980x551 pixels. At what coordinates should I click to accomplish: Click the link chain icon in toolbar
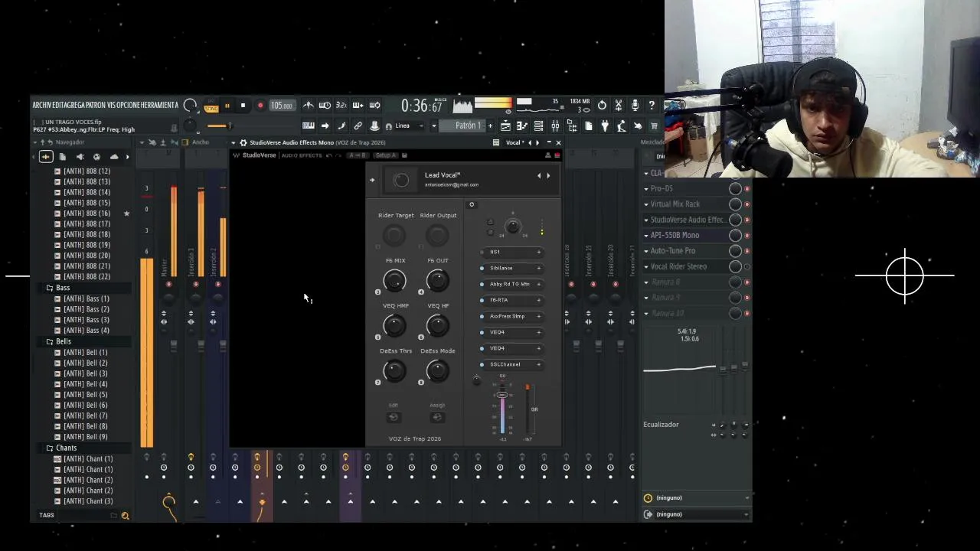point(358,126)
